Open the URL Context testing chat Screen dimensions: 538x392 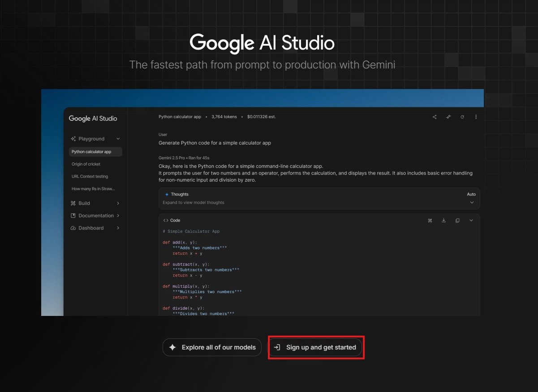click(90, 176)
